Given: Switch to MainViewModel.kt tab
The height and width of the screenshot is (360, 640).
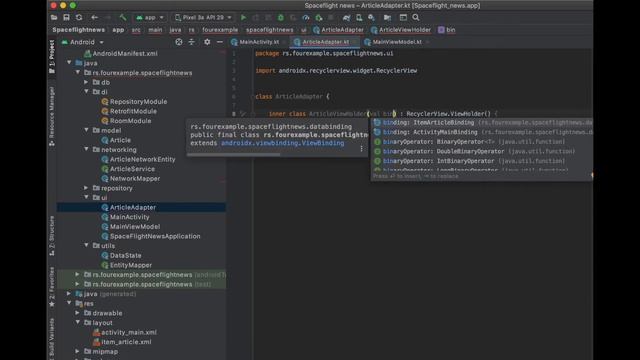Looking at the screenshot, I should [x=397, y=42].
